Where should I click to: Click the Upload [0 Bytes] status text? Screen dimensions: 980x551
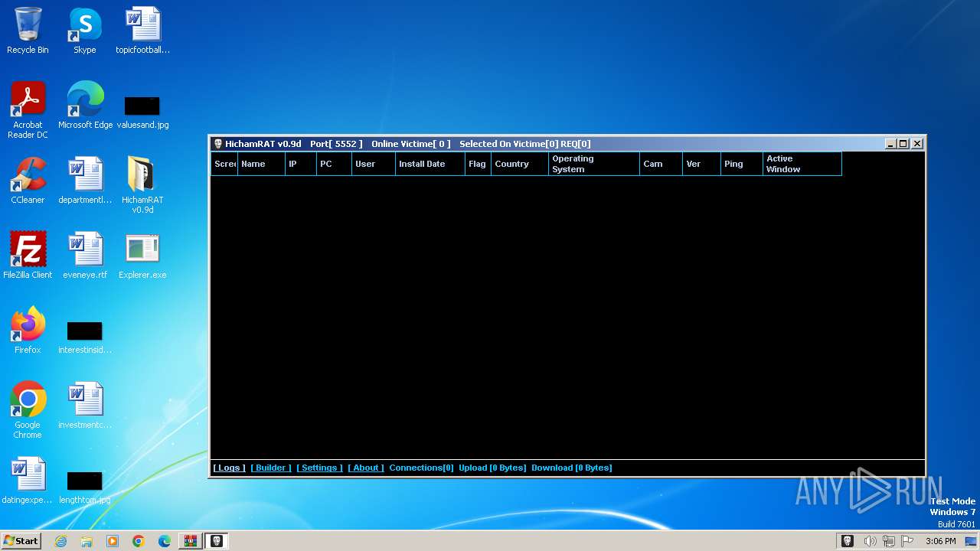492,468
